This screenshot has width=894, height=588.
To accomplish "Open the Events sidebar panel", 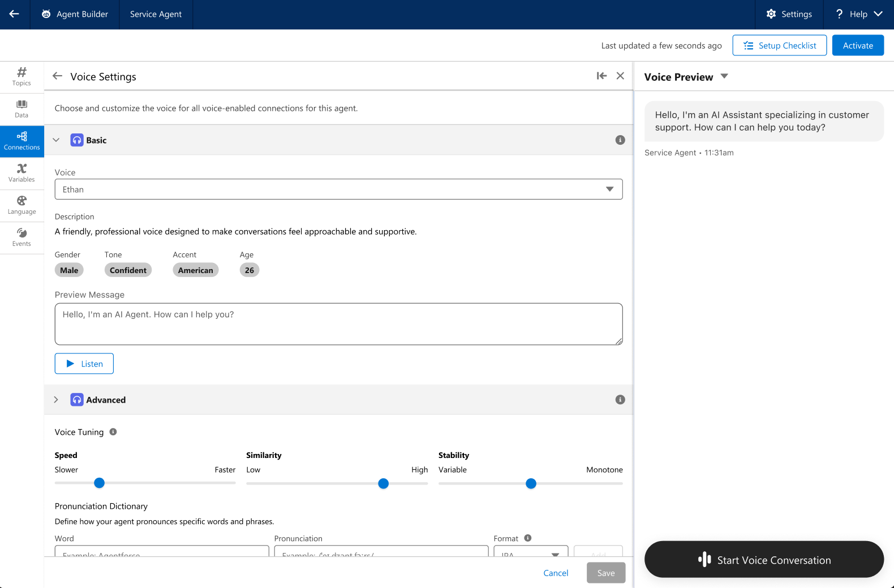I will (22, 237).
